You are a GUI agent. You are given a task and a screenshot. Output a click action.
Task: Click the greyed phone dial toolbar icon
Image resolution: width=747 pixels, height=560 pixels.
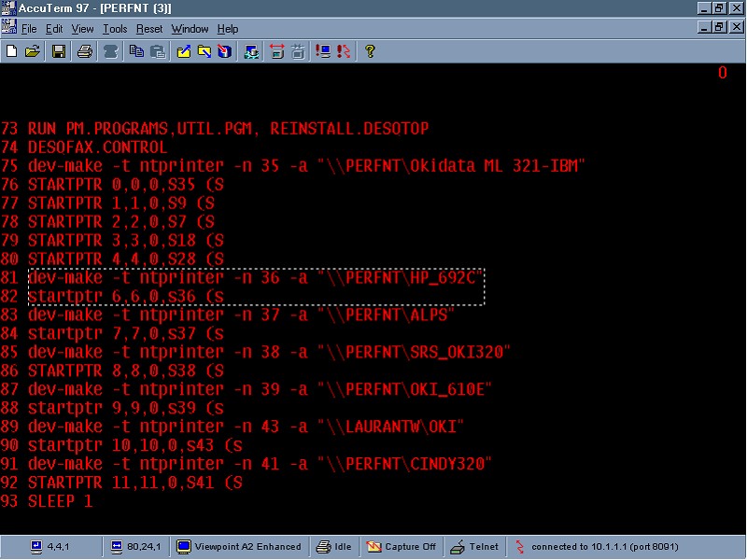110,51
